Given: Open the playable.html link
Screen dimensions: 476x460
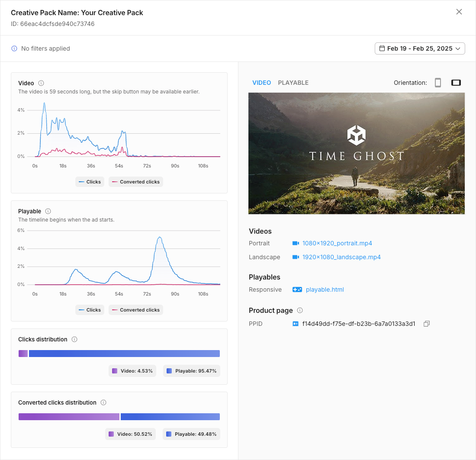Looking at the screenshot, I should (x=325, y=290).
